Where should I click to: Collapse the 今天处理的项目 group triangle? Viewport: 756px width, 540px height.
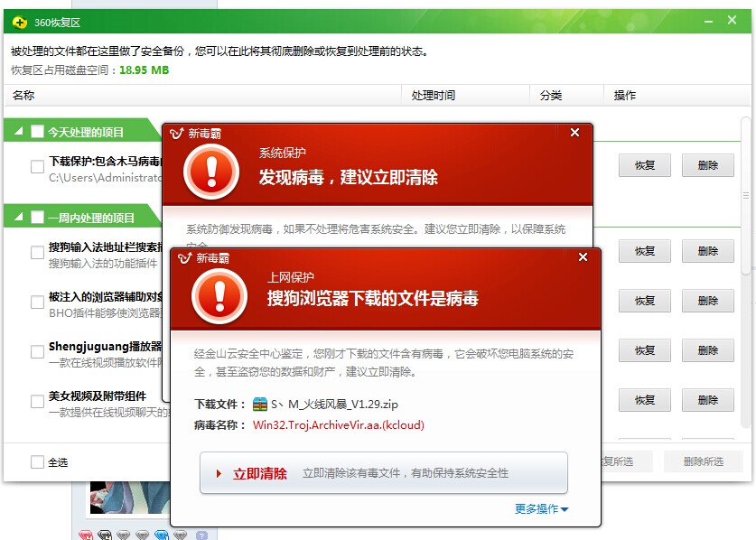click(19, 131)
